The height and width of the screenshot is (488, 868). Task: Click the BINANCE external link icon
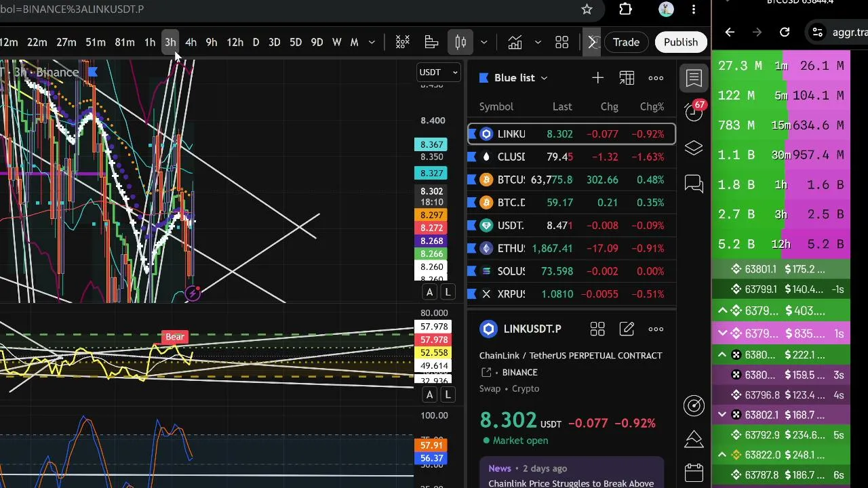point(486,372)
